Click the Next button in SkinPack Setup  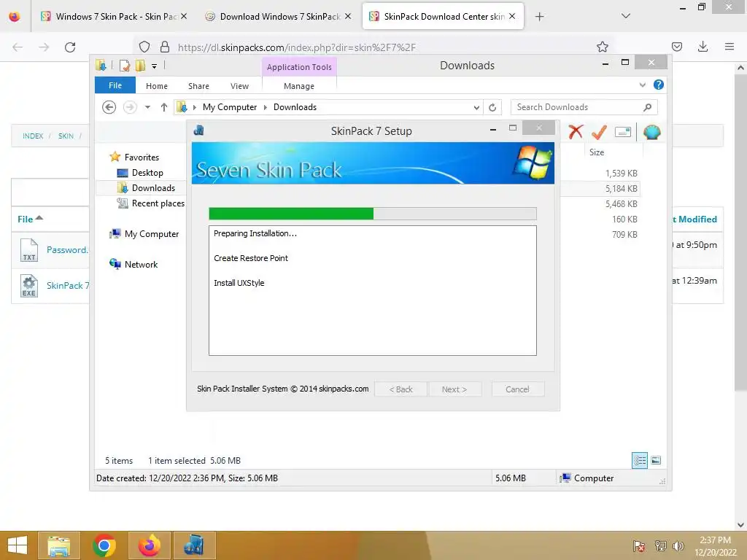454,389
